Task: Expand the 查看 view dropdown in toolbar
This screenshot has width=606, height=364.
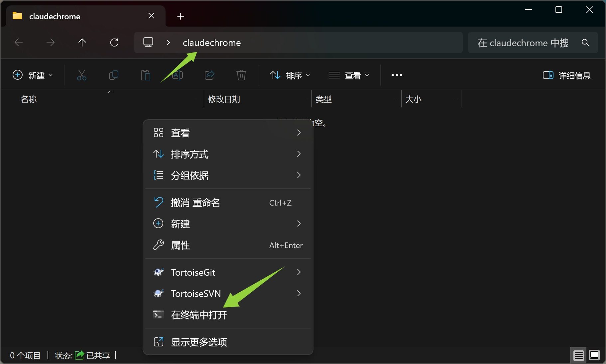Action: [349, 75]
